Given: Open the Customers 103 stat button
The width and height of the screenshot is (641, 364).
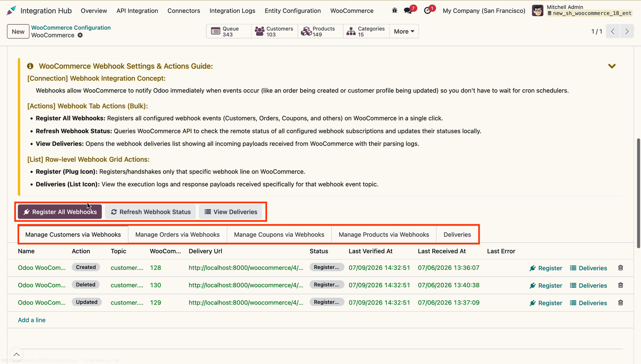Looking at the screenshot, I should click(x=274, y=31).
